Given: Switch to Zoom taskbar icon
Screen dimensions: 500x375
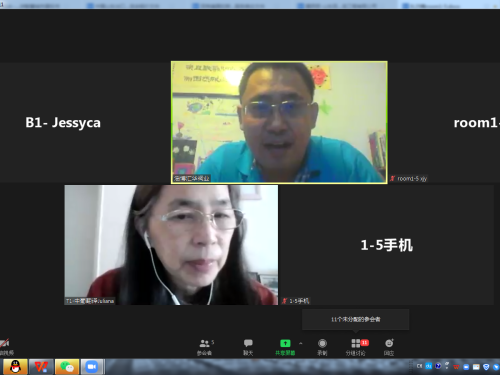Looking at the screenshot, I should 92,367.
